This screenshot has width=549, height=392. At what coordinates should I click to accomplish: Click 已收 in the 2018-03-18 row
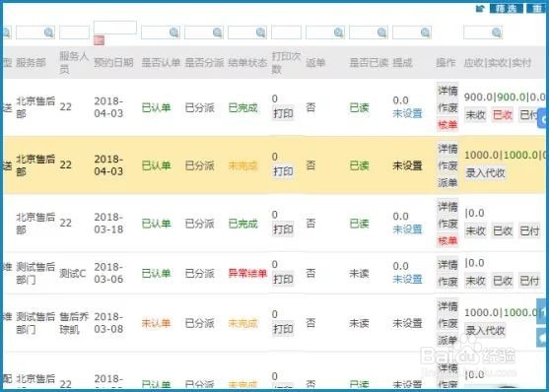(x=503, y=230)
